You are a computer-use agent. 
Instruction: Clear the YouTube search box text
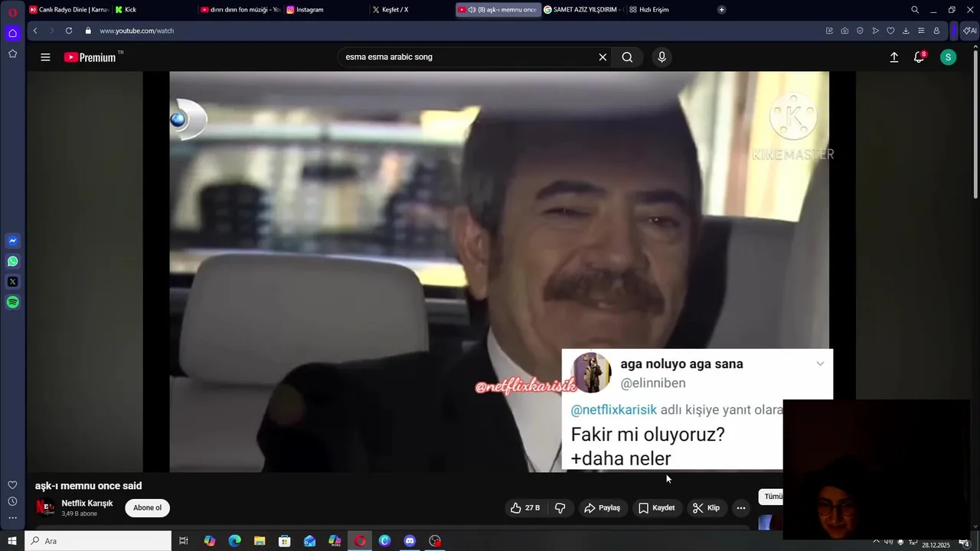[603, 57]
